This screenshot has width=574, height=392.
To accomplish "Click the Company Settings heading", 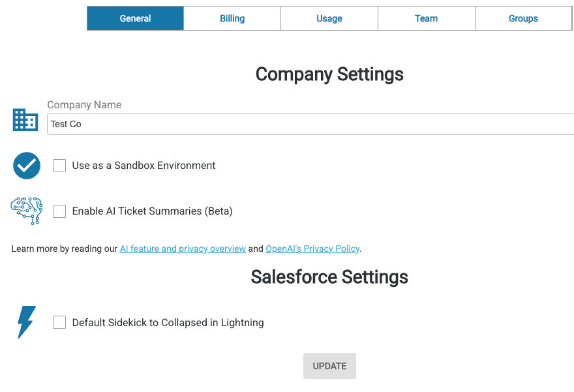I will 329,74.
